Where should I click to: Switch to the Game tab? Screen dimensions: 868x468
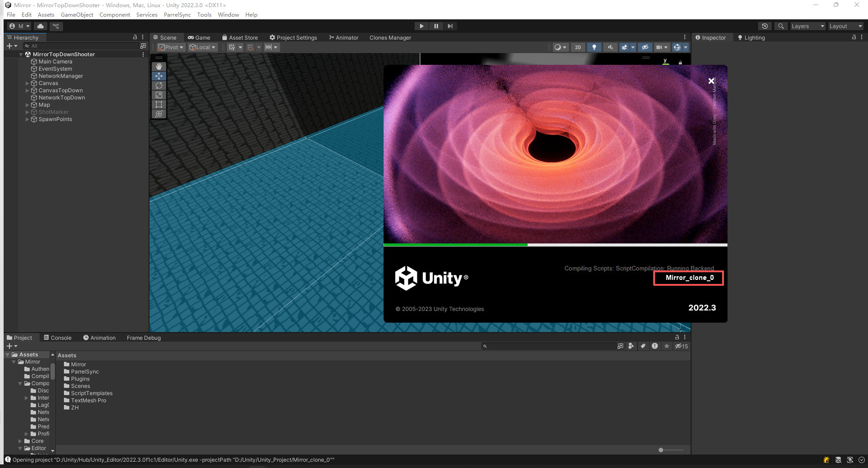click(199, 38)
